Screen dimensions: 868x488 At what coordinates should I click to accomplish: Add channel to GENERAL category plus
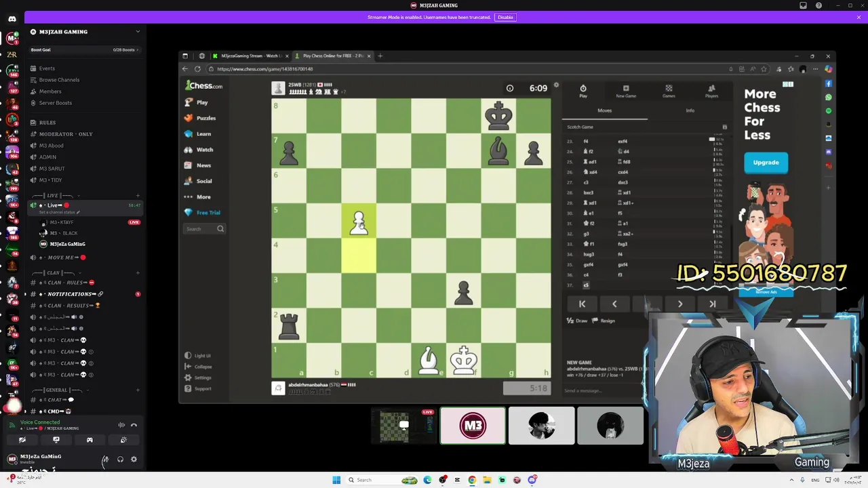click(138, 390)
